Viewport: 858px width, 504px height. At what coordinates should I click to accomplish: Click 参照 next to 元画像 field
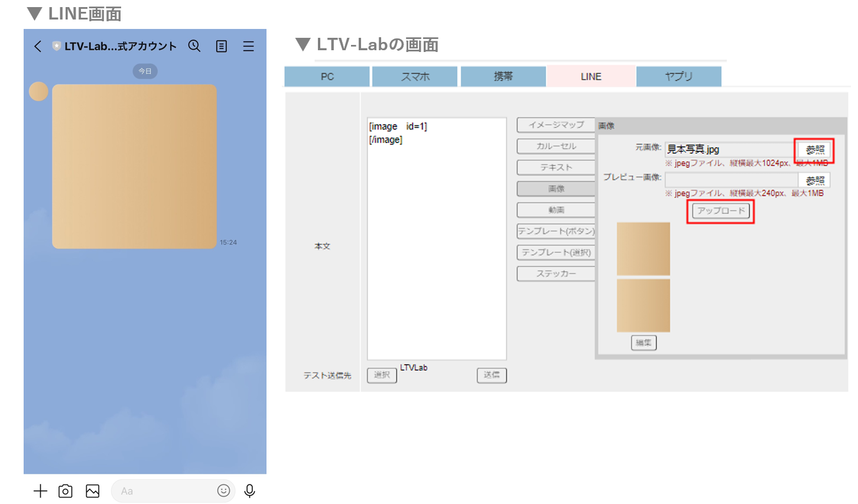point(815,150)
